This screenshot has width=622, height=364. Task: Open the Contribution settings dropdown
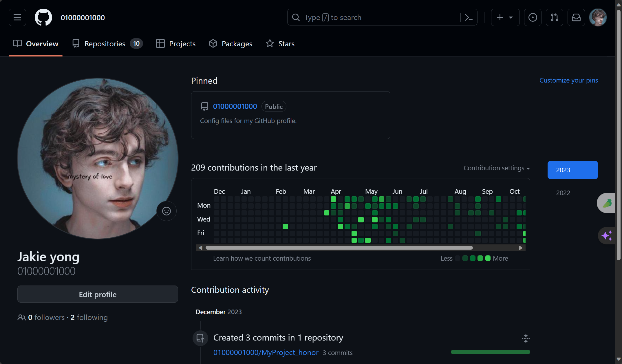(496, 168)
